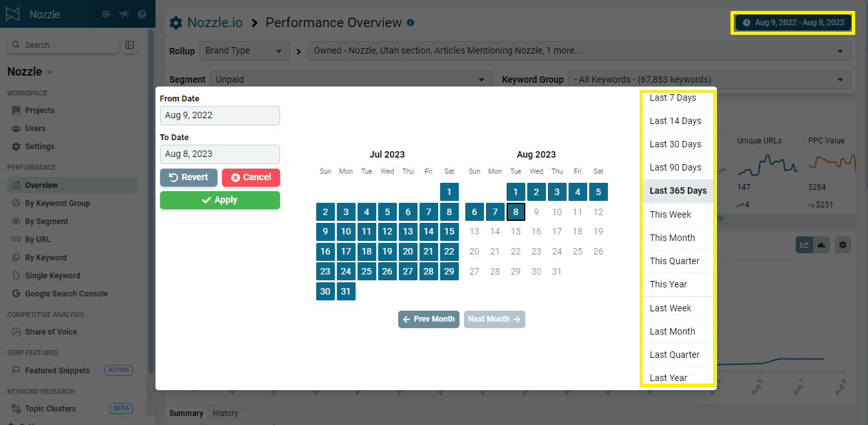868x425 pixels.
Task: Choose Last Quarter preset
Action: 678,355
